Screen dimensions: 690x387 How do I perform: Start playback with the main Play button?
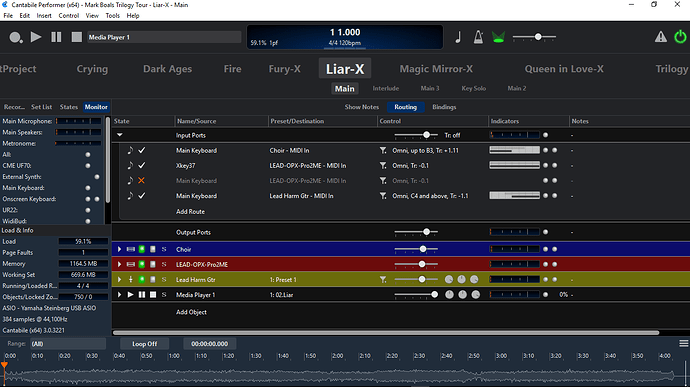[x=36, y=37]
